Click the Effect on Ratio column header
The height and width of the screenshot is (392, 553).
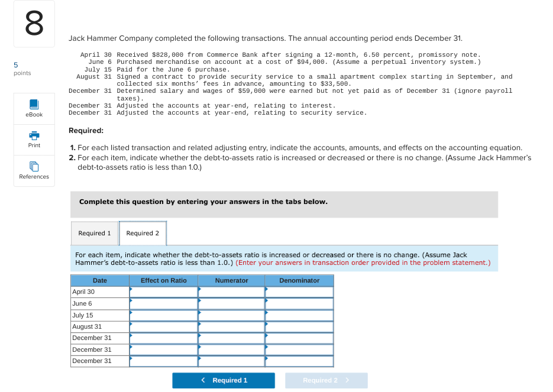coord(164,281)
